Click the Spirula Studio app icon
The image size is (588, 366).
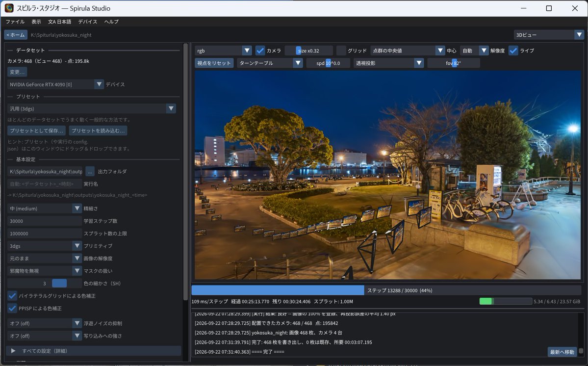click(9, 8)
